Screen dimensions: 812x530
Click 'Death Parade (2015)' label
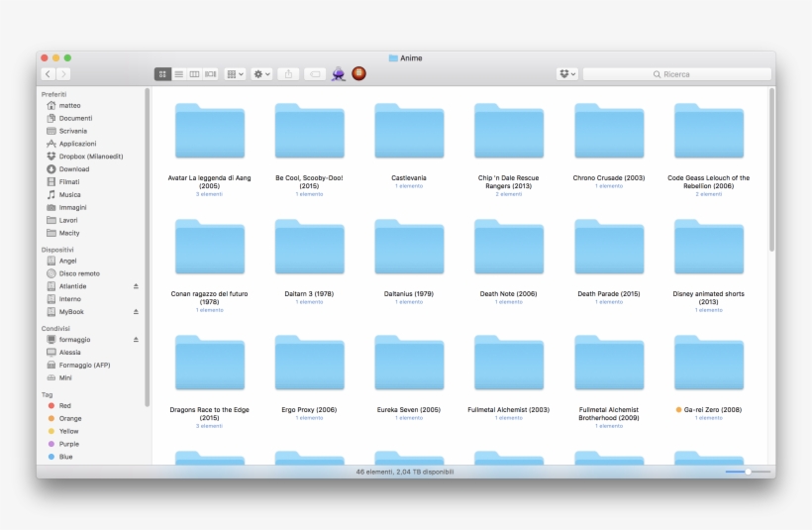click(609, 293)
